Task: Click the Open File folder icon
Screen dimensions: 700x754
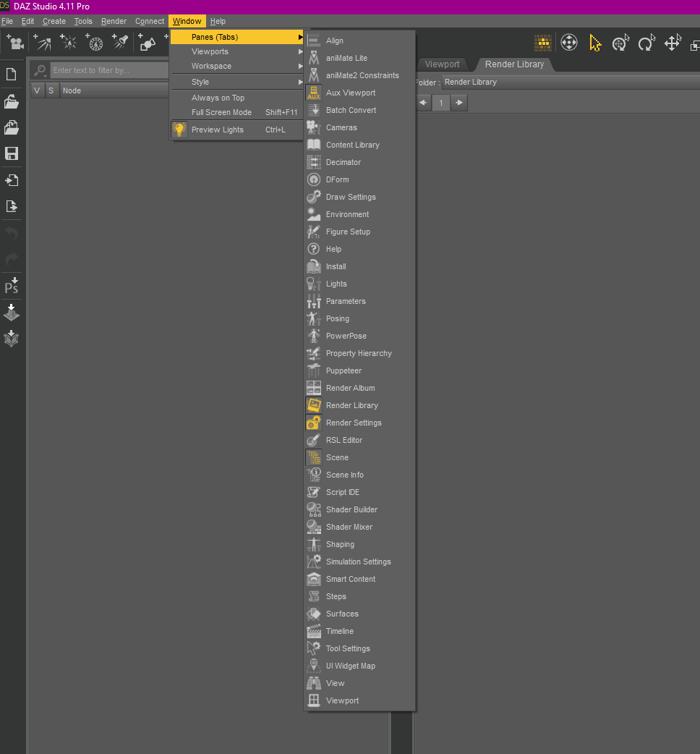Action: [x=12, y=101]
